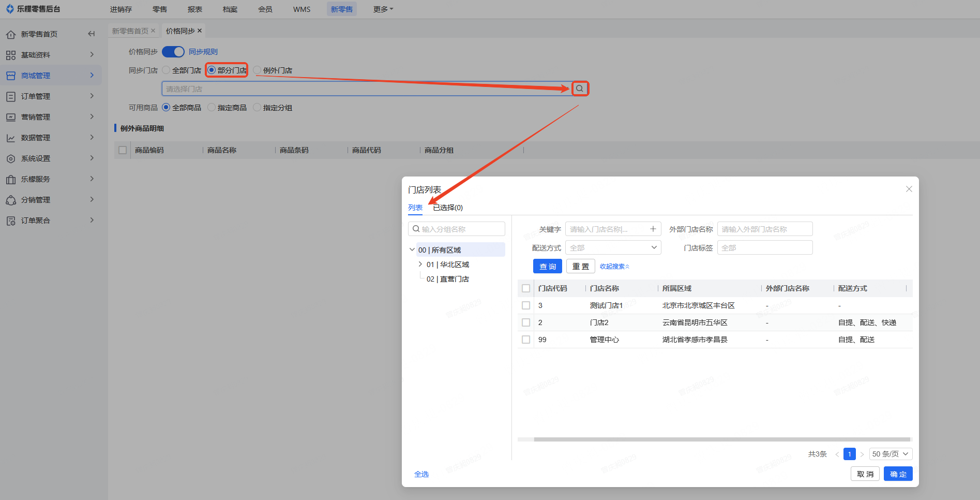Click the 乐檬零售后台 logo icon

10,9
